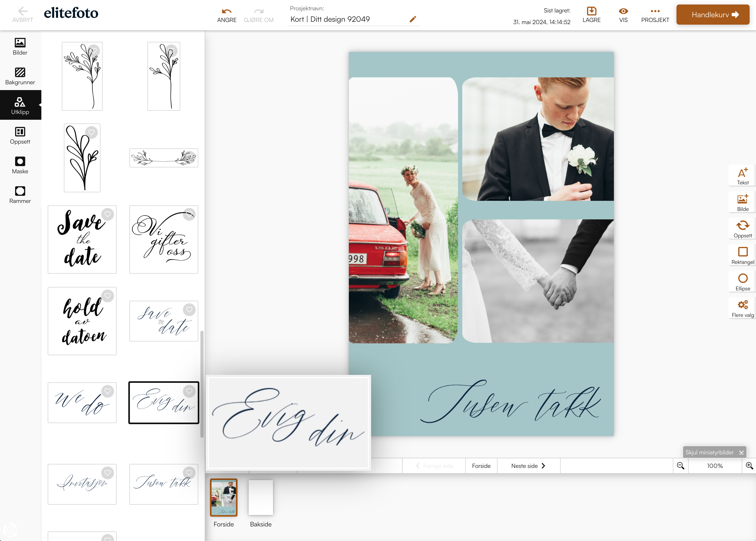Collapse thumbnails with Skjul miniatyrbilder
Image resolution: width=756 pixels, height=541 pixels.
tap(714, 452)
